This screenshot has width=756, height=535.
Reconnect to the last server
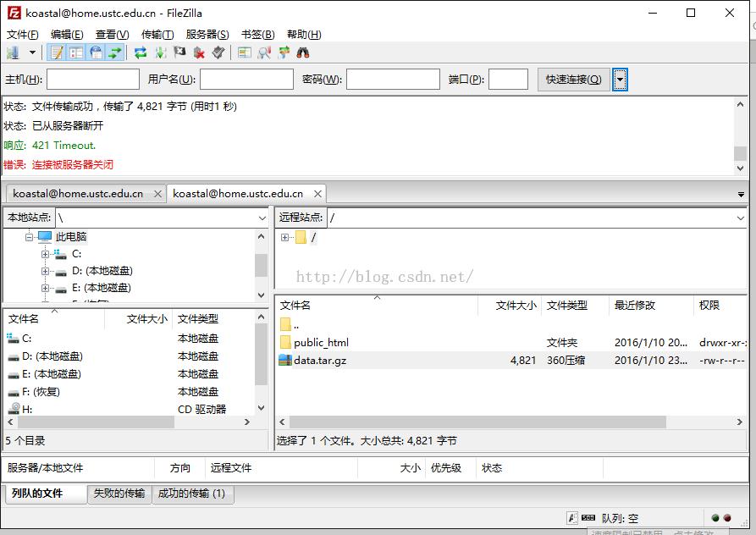(x=218, y=52)
